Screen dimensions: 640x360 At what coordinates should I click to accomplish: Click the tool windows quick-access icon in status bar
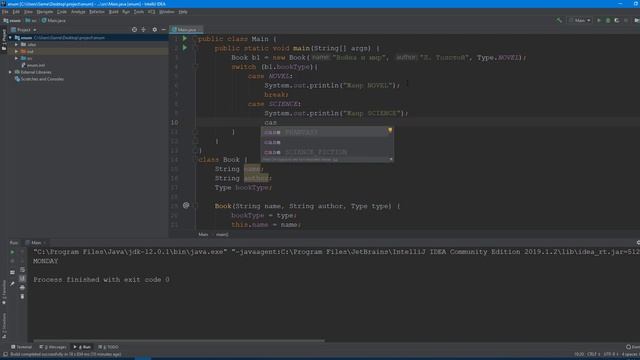tap(5, 355)
